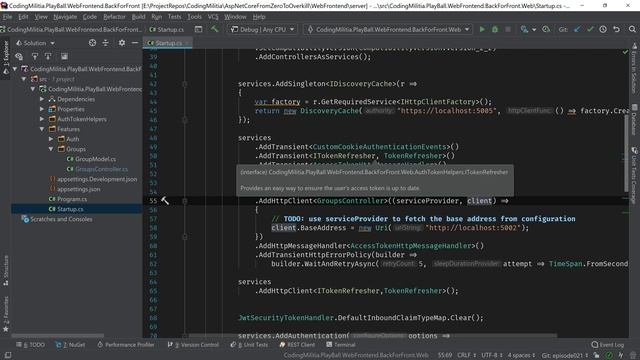Open Solution explorer settings gear
The height and width of the screenshot is (360, 640).
[122, 43]
